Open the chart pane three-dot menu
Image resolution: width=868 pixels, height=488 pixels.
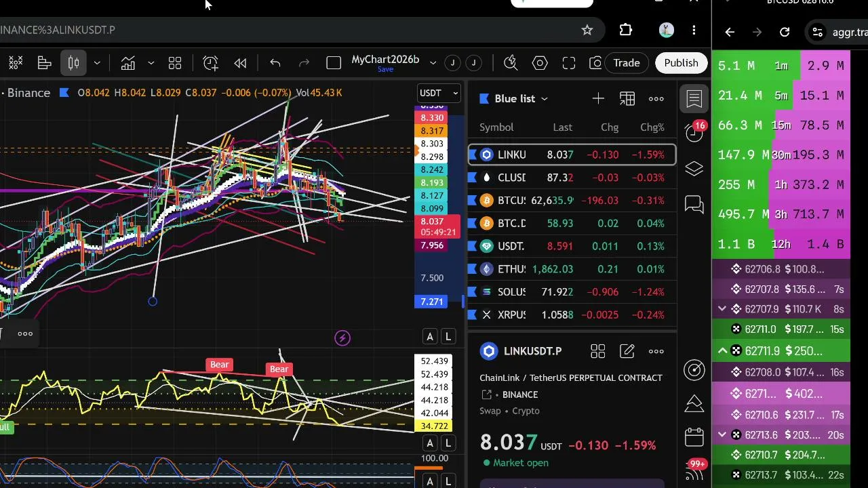25,333
